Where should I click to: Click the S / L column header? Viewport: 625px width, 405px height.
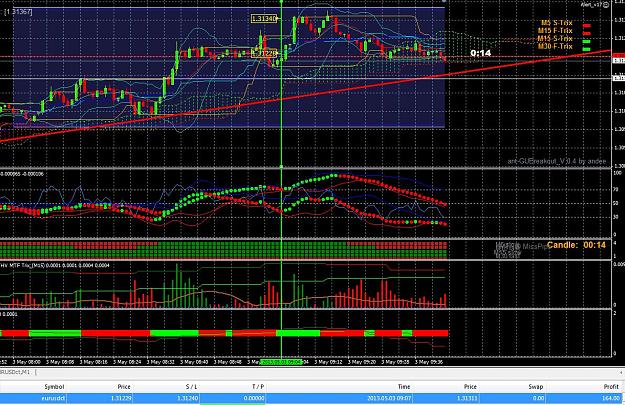click(x=191, y=387)
